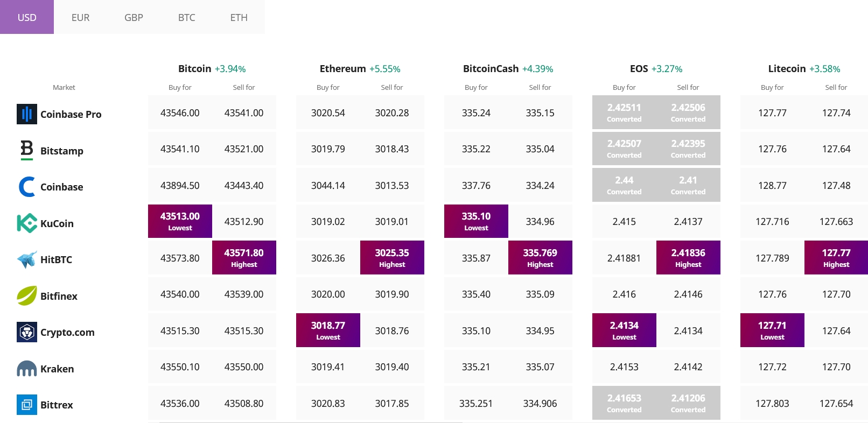Click Coinbase Litecoin buy price 128.77
This screenshot has width=868, height=423.
[x=772, y=186]
